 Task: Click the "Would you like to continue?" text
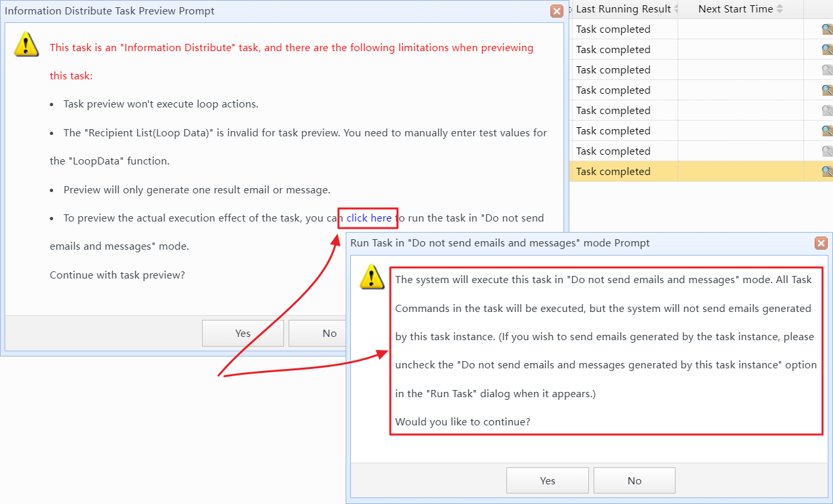click(x=462, y=421)
